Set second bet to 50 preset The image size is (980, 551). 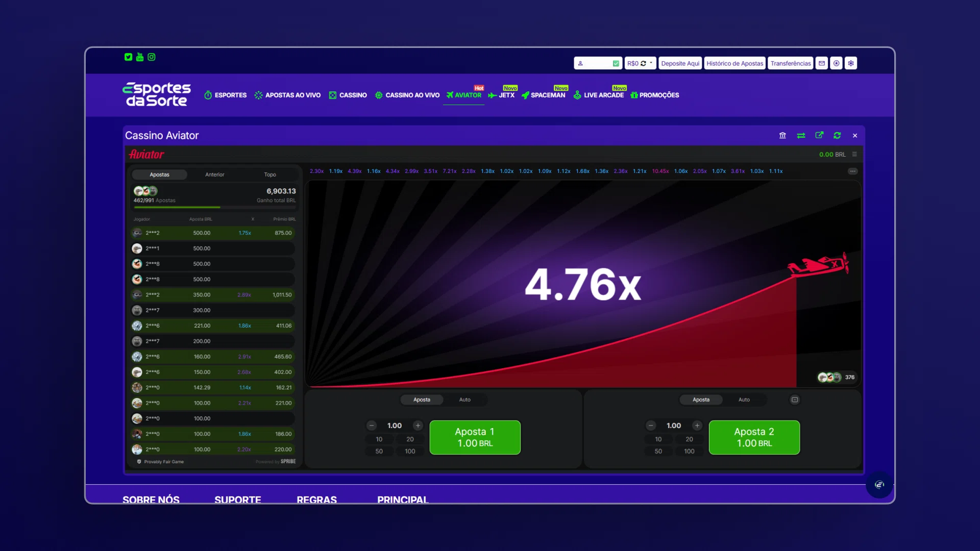(658, 452)
